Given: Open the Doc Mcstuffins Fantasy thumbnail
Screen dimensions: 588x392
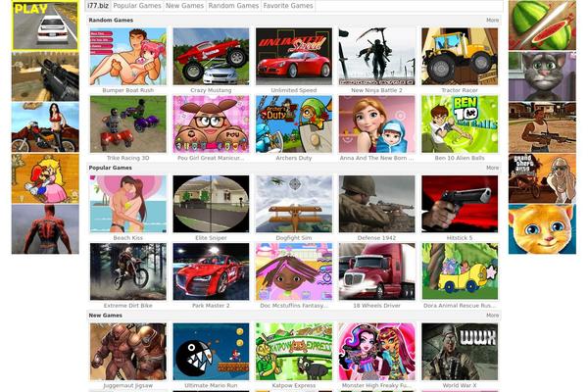Looking at the screenshot, I should (x=294, y=271).
